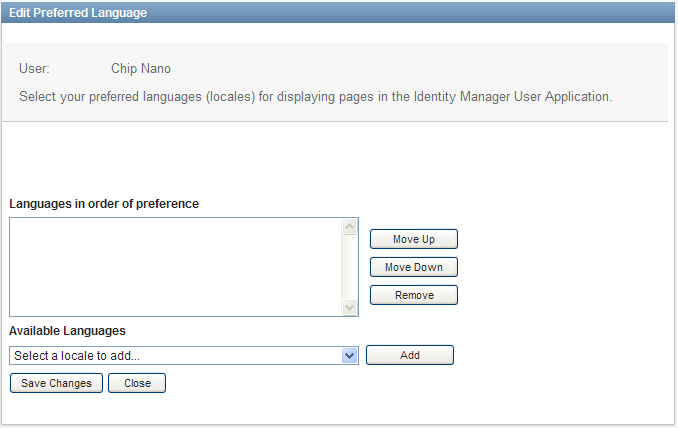Click the Available Languages label
The width and height of the screenshot is (678, 428).
tap(67, 331)
